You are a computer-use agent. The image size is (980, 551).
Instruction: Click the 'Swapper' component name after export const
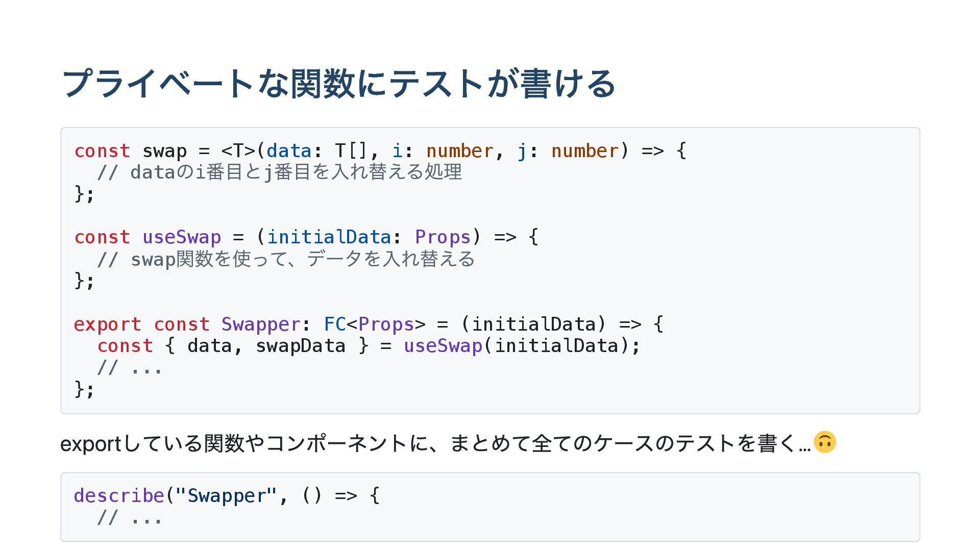pyautogui.click(x=260, y=324)
